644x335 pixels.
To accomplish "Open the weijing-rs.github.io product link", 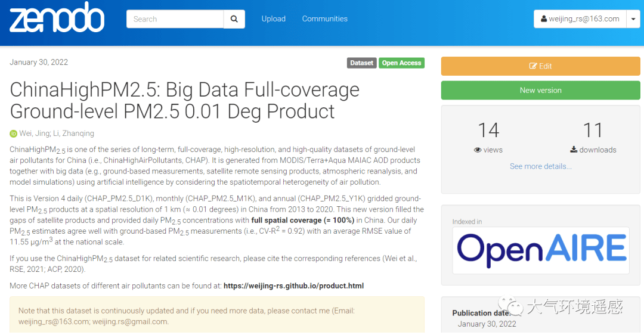I will click(x=293, y=286).
